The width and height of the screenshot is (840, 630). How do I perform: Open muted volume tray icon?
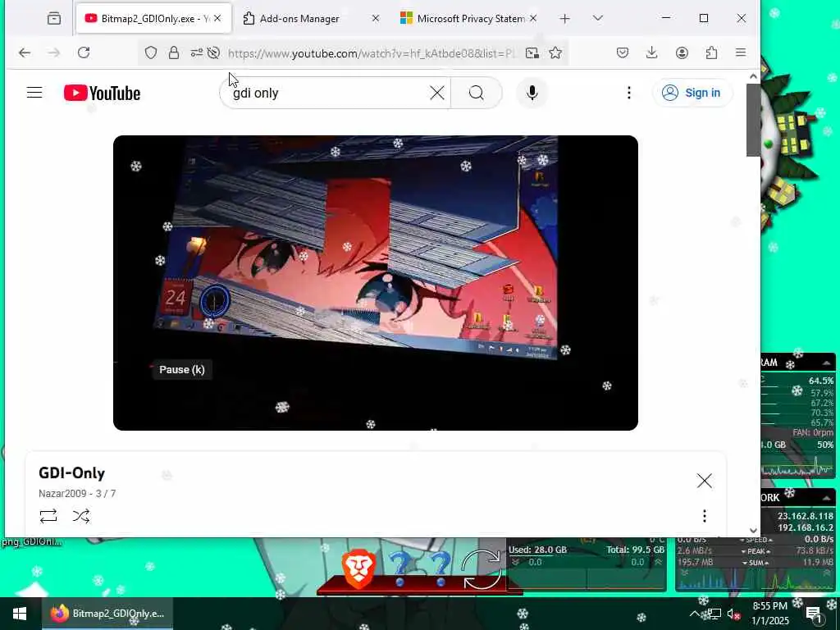coord(734,614)
